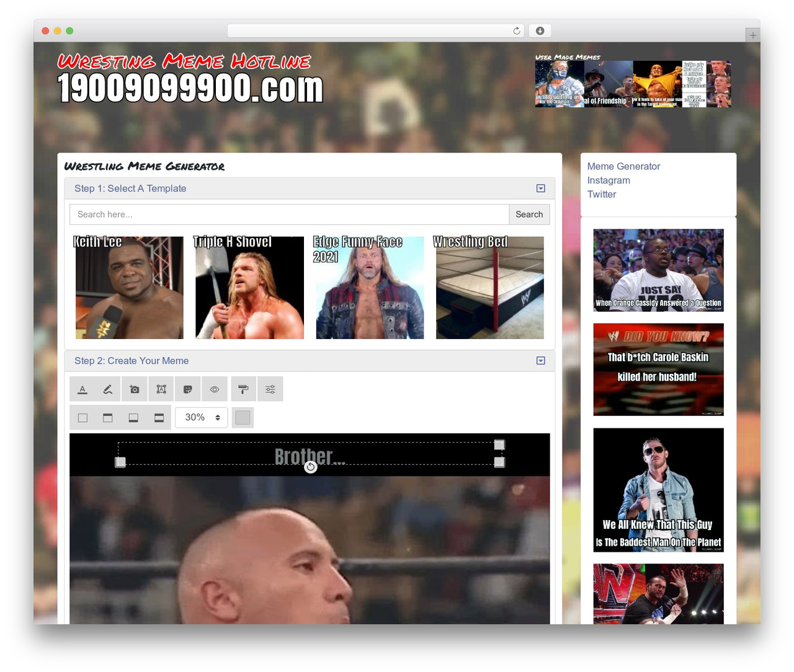Select the text color tool icon
The height and width of the screenshot is (672, 794).
(83, 389)
